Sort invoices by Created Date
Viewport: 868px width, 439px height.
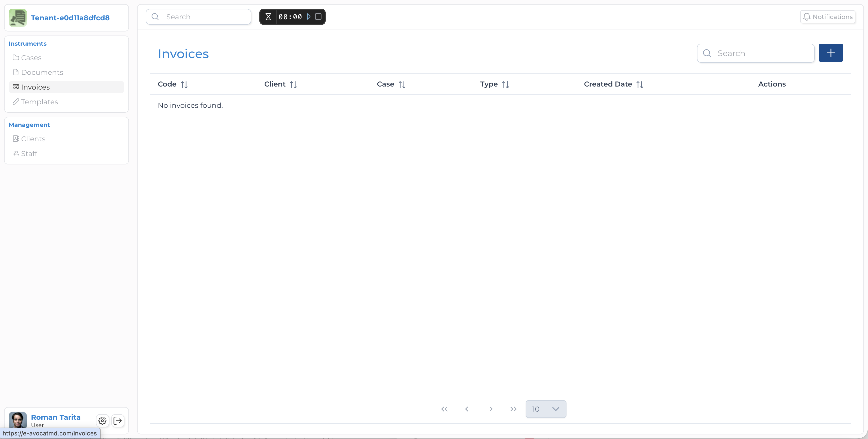(x=640, y=85)
